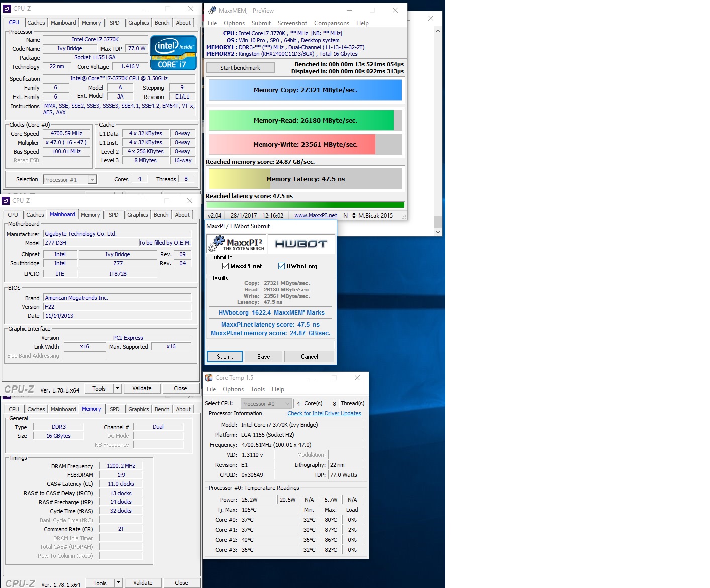Select the Mainboard tab in the CPU-Z Memory window
Screen dimensions: 710x588
pyautogui.click(x=63, y=409)
